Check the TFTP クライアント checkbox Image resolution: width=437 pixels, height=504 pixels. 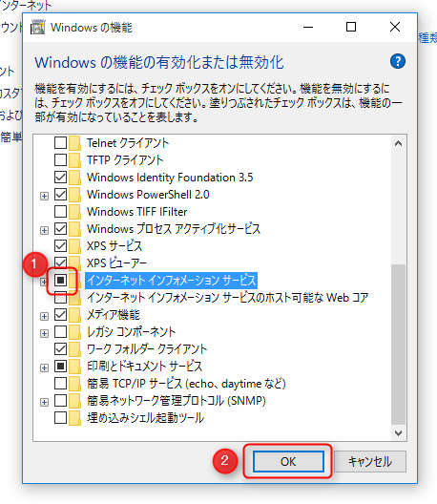[60, 159]
